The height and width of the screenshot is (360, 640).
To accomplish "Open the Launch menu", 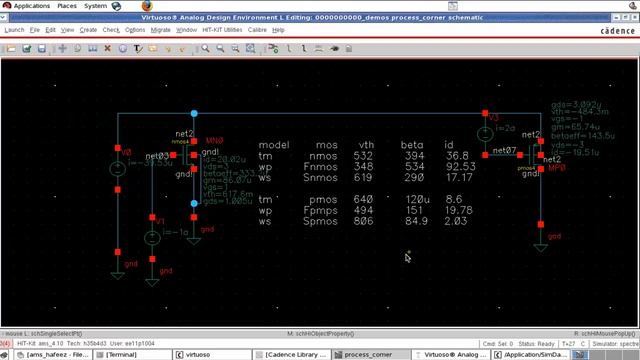I will pos(14,30).
